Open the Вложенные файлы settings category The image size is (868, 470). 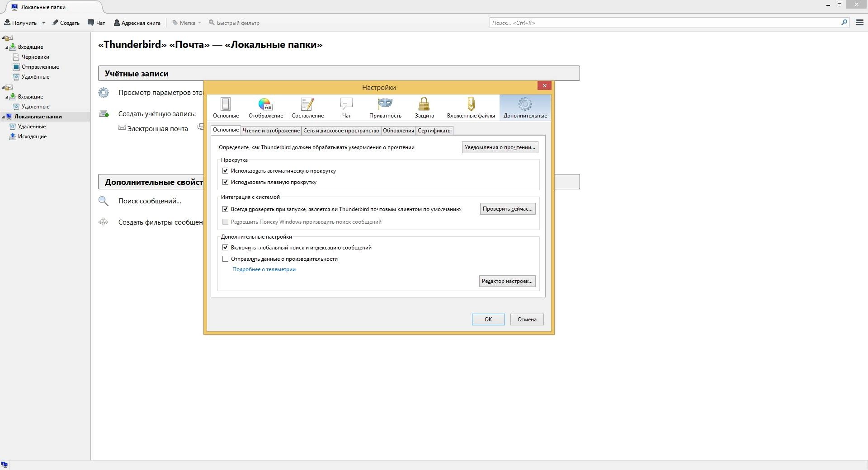point(471,108)
